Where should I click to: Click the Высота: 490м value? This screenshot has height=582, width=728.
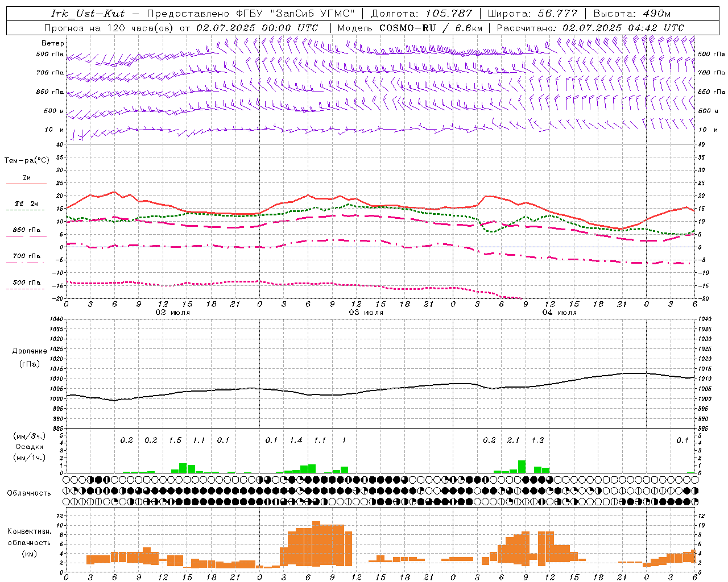[x=632, y=14]
